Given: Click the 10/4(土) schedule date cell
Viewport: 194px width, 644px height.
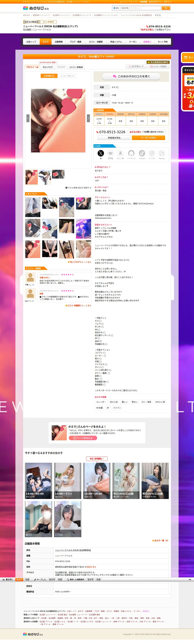Looking at the screenshot, I should click(x=99, y=114).
